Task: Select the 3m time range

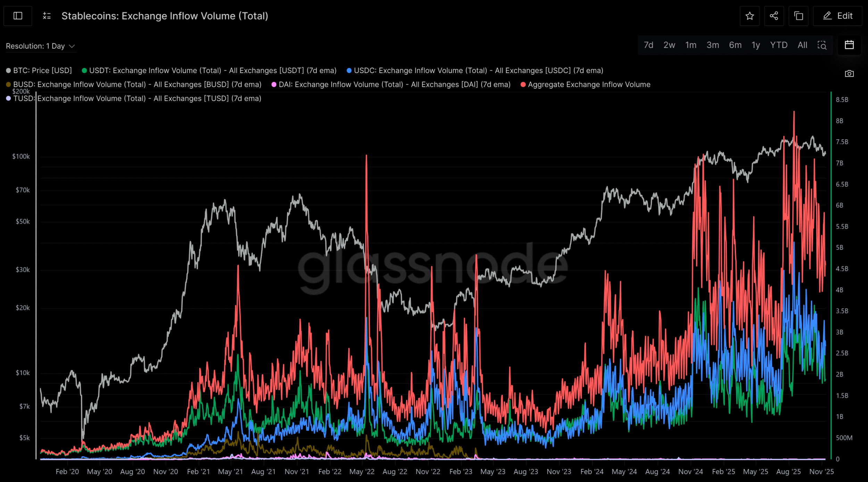Action: pyautogui.click(x=713, y=45)
